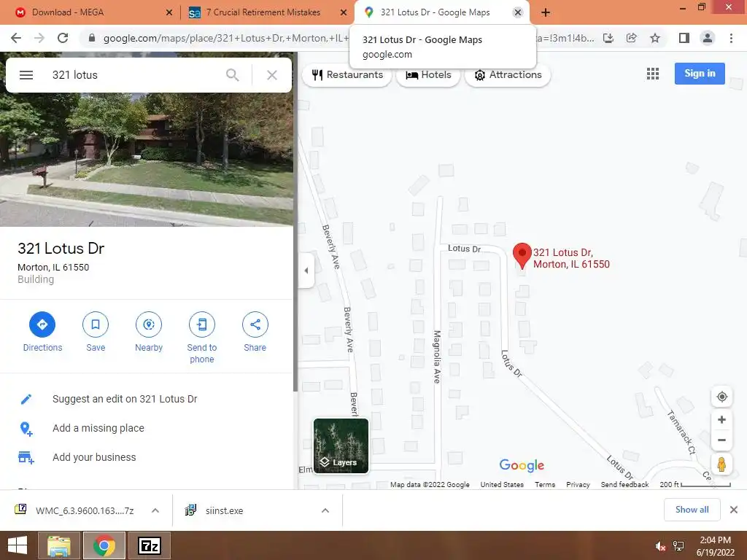This screenshot has width=747, height=560.
Task: Click the Add a missing place pin icon
Action: [26, 429]
